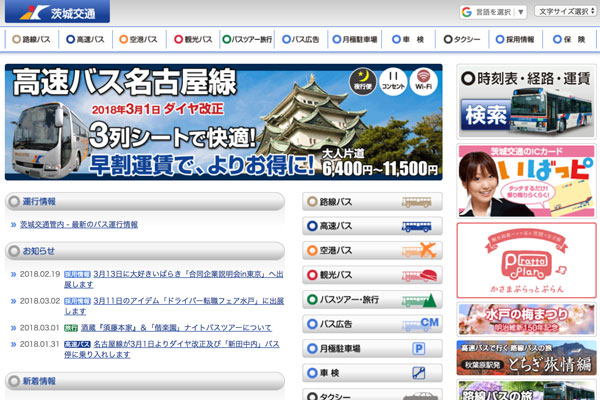The width and height of the screenshot is (600, 400).
Task: Click the タクシー button in the side list
Action: 372,395
